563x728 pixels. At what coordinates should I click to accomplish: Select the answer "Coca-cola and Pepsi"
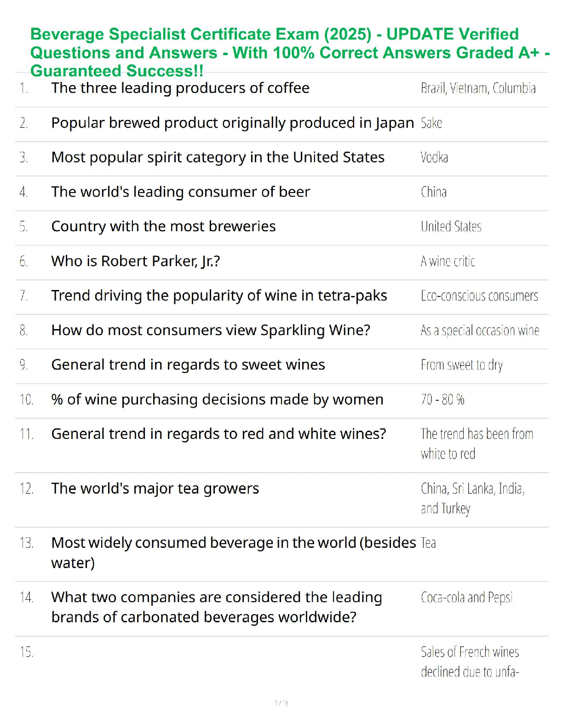(x=466, y=597)
